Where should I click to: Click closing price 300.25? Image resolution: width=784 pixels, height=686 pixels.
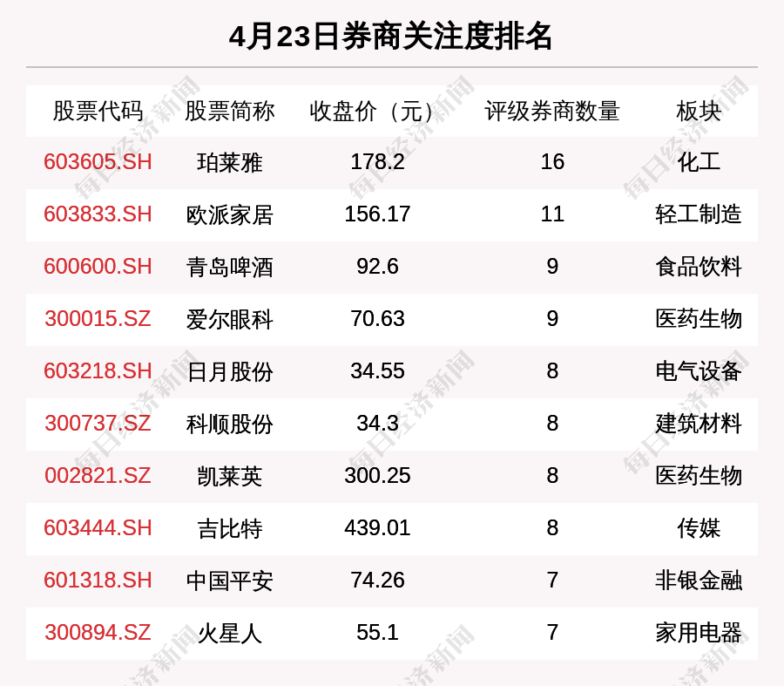(x=377, y=475)
